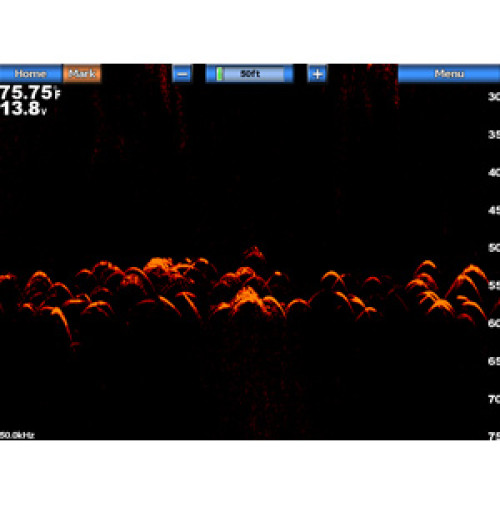The width and height of the screenshot is (500, 505).
Task: Select the 35 mark on the depth scale
Action: (x=494, y=135)
